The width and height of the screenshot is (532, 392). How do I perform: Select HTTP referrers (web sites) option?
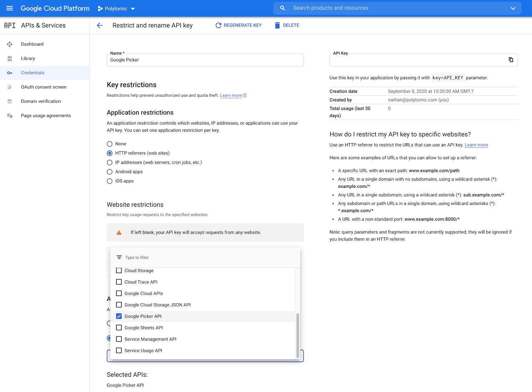110,153
